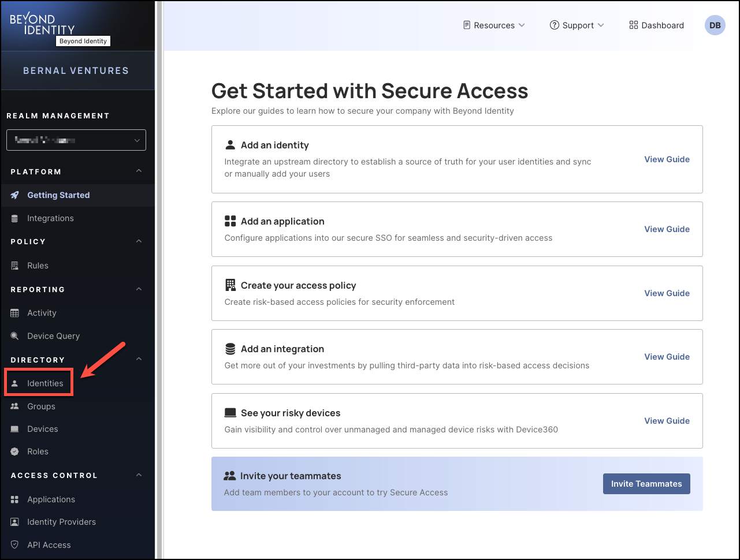Click the Add an identity card title
The image size is (740, 560).
(275, 145)
